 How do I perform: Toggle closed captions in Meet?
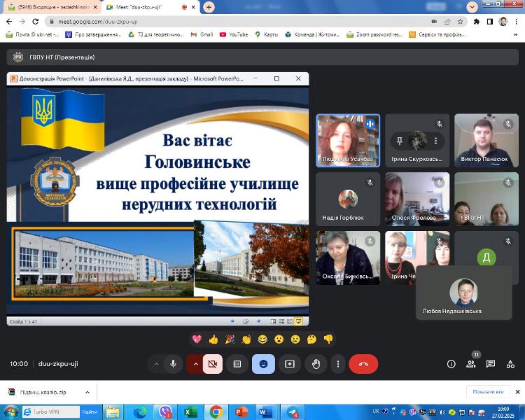tap(237, 364)
